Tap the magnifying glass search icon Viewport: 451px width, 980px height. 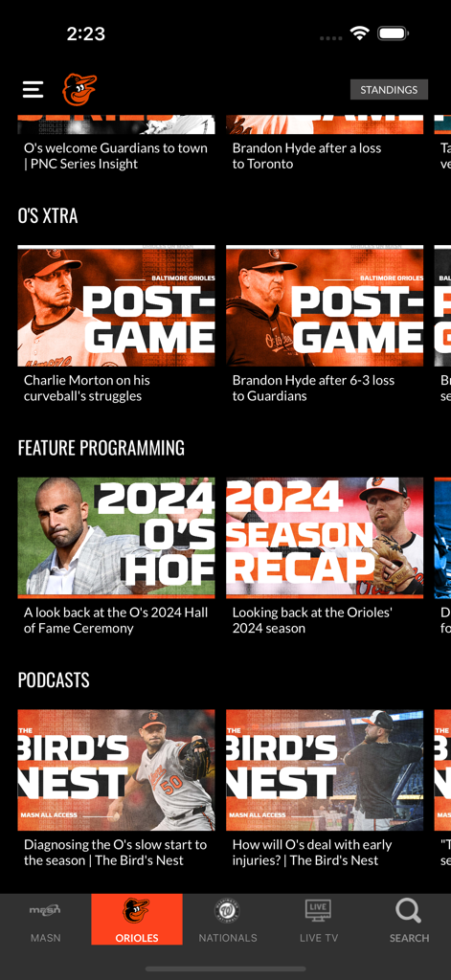pos(409,911)
